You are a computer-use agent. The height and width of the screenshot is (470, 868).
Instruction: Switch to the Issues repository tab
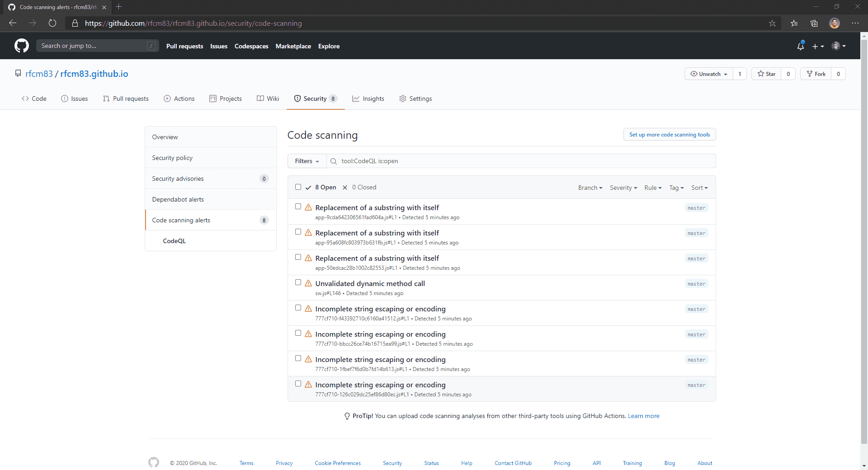click(75, 99)
